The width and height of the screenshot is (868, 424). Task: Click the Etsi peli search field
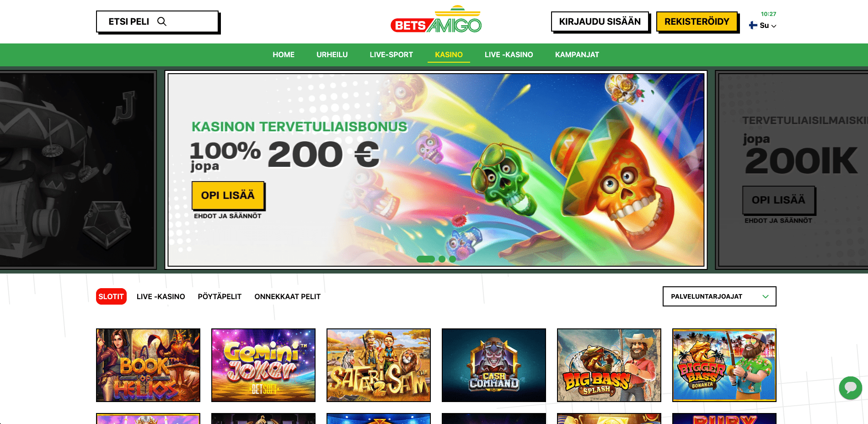pos(157,21)
